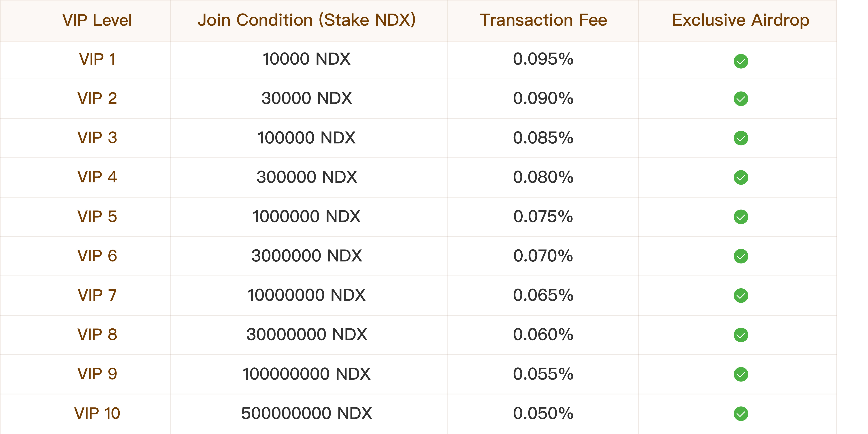Select the VIP 10 level label
Viewport: 868px width, 434px height.
(97, 413)
